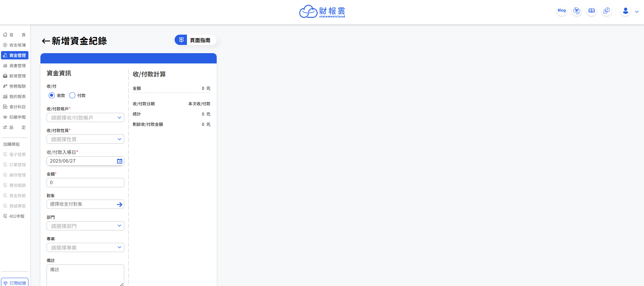
Task: Open the 收/付款帳戶 dropdown
Action: click(85, 118)
